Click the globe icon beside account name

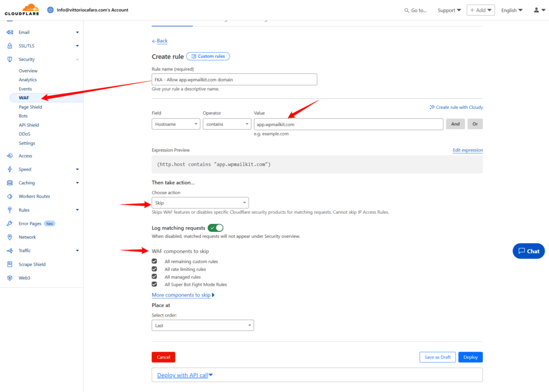pyautogui.click(x=50, y=10)
